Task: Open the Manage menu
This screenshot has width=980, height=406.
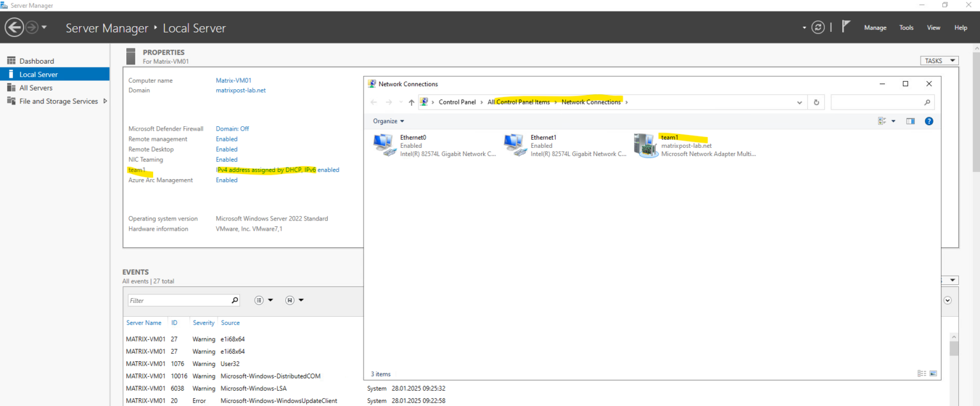Action: click(x=875, y=27)
